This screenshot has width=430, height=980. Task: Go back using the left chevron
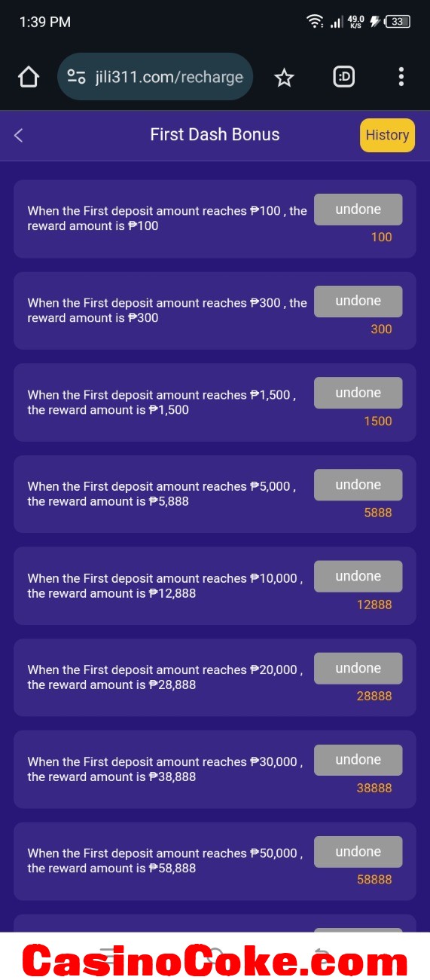tap(19, 135)
